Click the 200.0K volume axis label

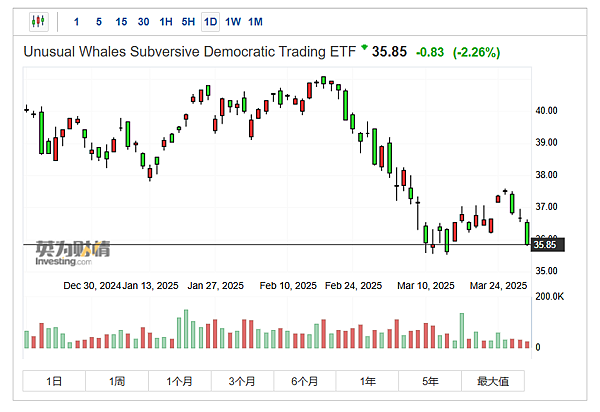tap(549, 296)
